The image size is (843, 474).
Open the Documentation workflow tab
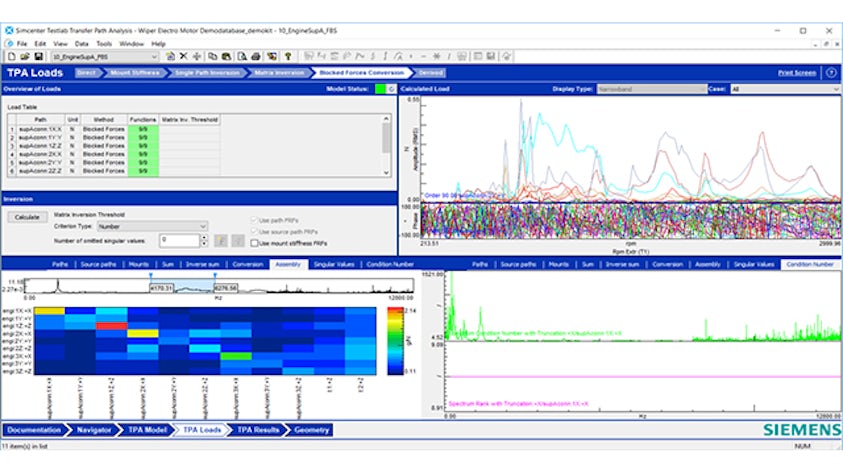(34, 430)
